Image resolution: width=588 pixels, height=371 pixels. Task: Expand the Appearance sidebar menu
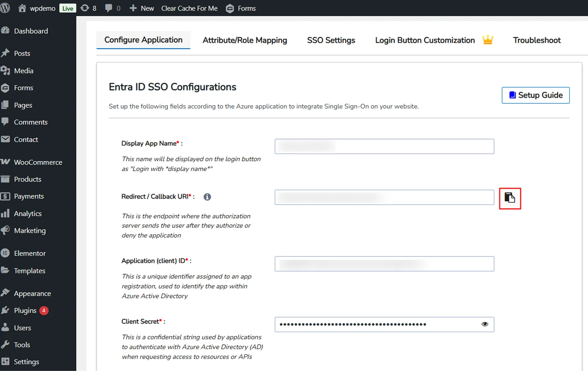point(32,293)
